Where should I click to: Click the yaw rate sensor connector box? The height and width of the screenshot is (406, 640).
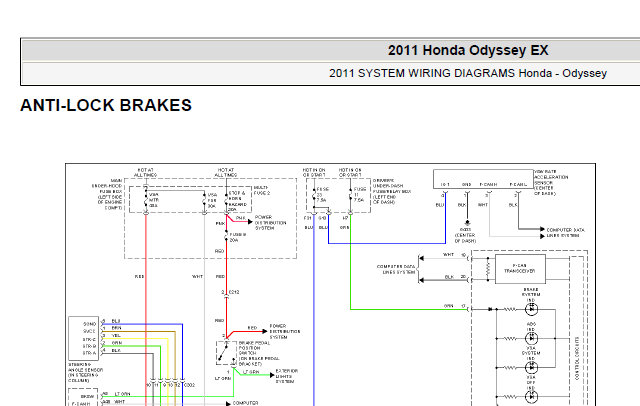[483, 179]
